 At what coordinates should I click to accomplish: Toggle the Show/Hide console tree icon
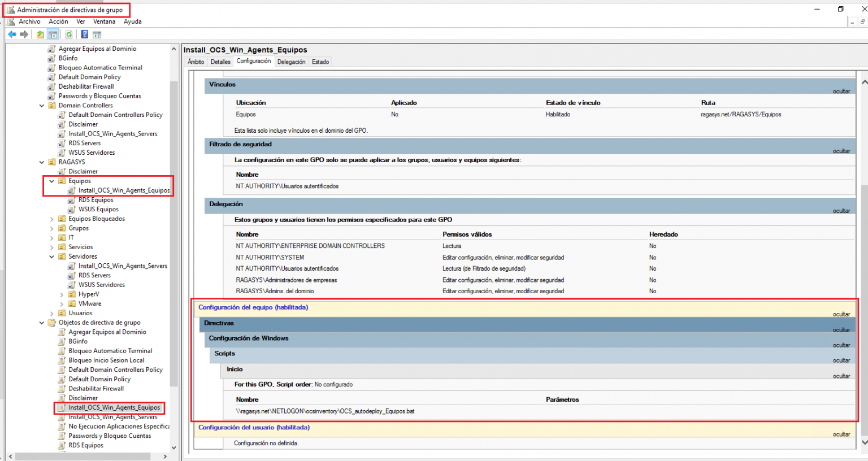53,34
